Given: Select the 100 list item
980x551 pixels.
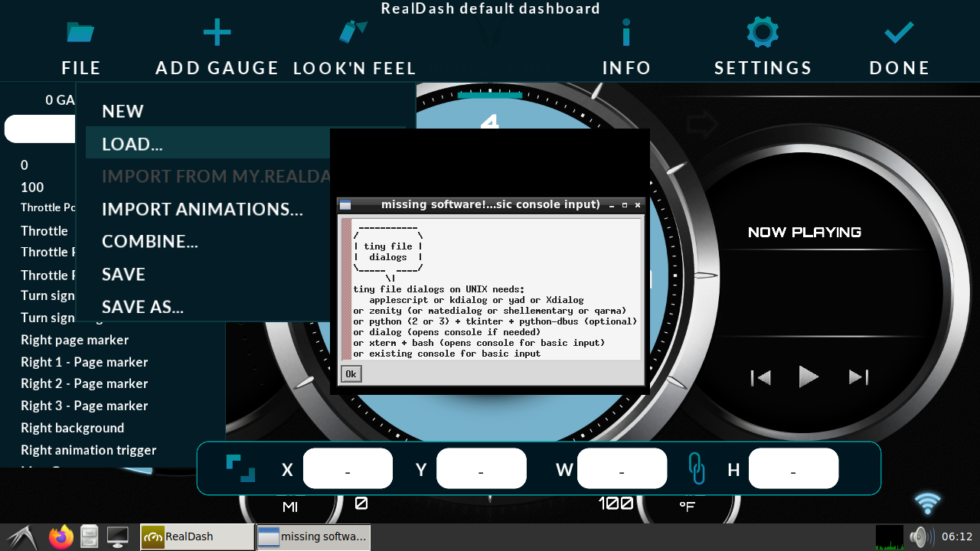Looking at the screenshot, I should tap(32, 187).
